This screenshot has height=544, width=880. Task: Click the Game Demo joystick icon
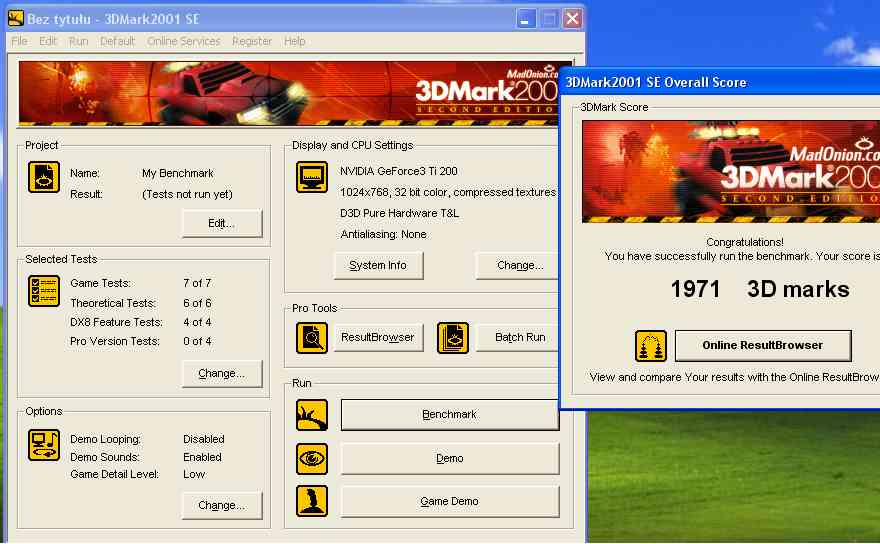311,501
